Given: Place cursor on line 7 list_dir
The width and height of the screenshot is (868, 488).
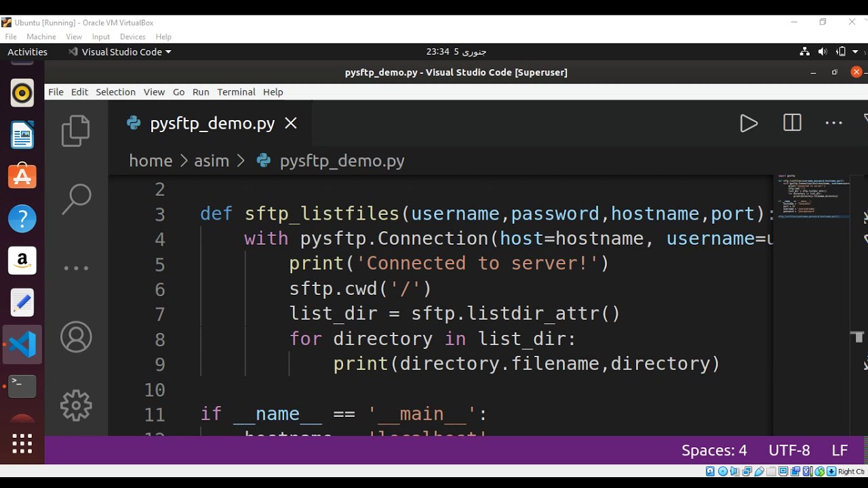Looking at the screenshot, I should [454, 314].
